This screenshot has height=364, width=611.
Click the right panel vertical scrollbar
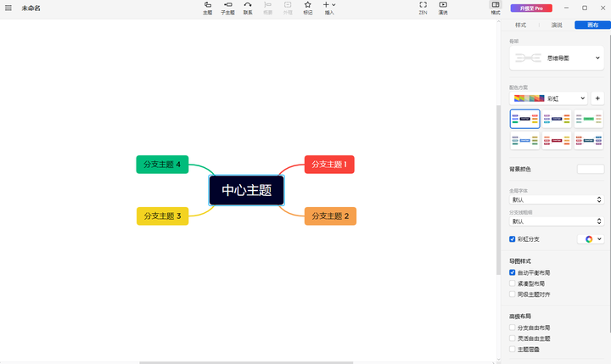tap(610, 183)
